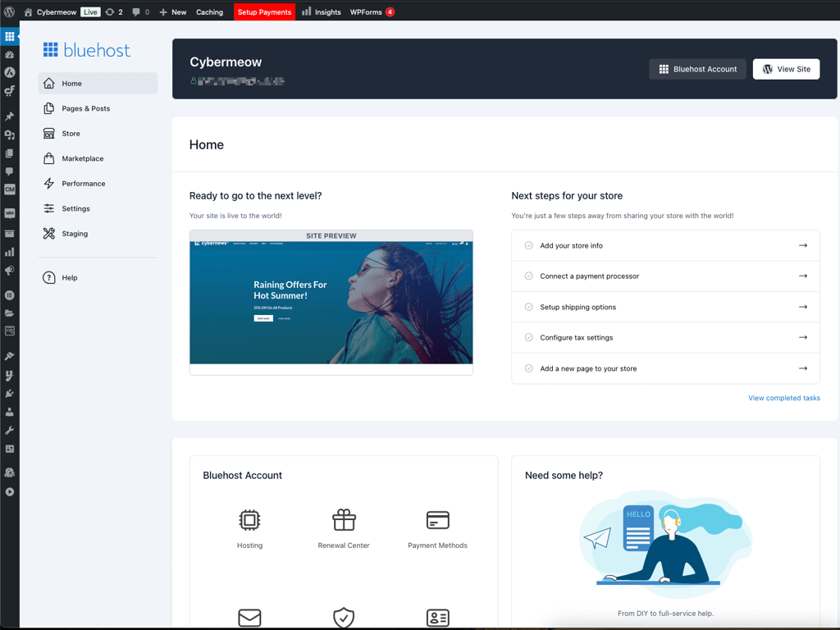
Task: Open Configure tax settings step
Action: pyautogui.click(x=665, y=337)
